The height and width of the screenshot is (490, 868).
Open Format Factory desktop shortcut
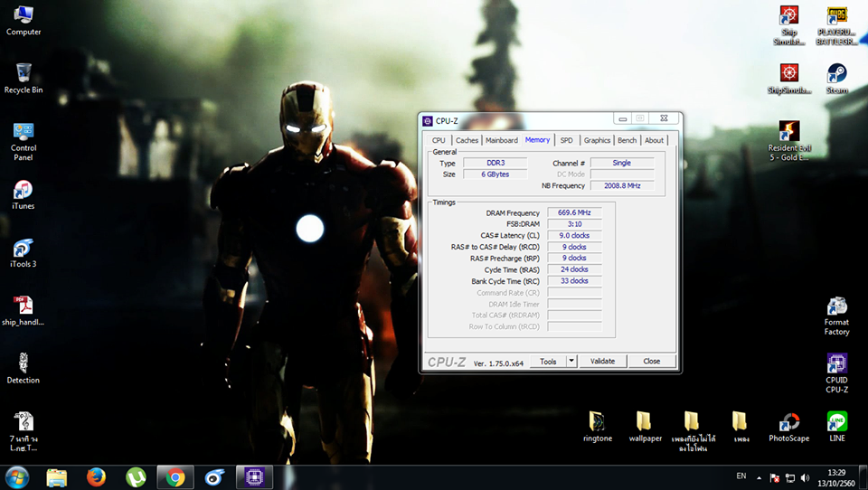point(836,316)
